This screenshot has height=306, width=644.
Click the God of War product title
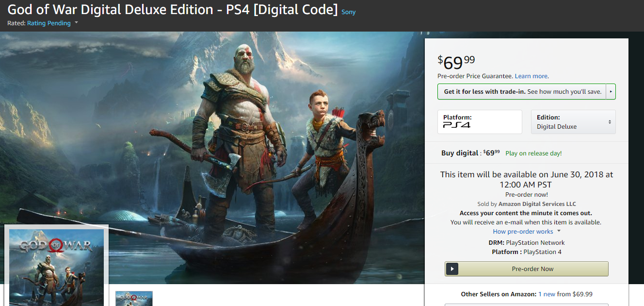[172, 9]
